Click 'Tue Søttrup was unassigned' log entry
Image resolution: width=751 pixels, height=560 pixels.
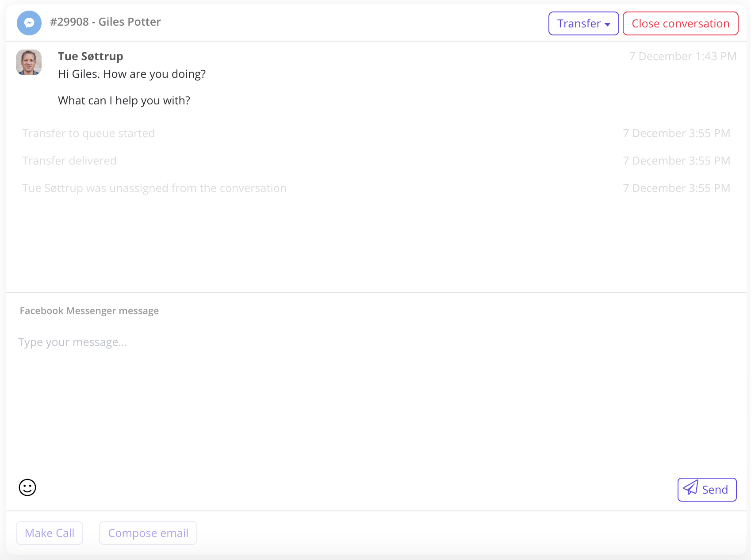click(x=154, y=188)
